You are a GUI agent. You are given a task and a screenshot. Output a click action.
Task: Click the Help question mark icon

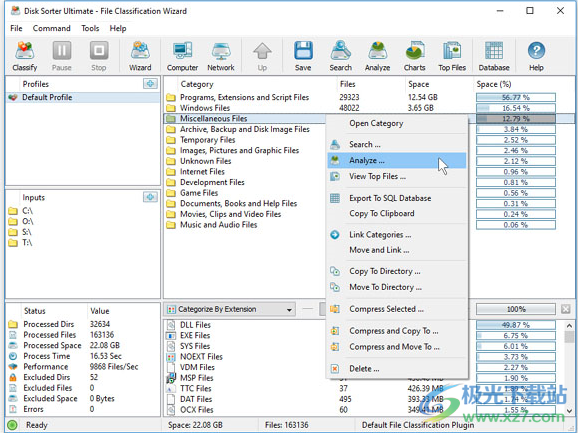[x=536, y=56]
